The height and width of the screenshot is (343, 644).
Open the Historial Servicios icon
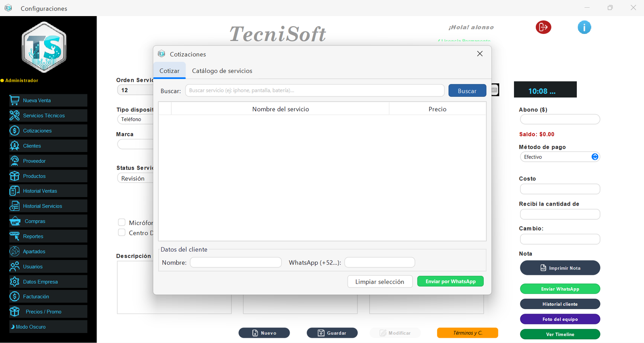point(14,206)
